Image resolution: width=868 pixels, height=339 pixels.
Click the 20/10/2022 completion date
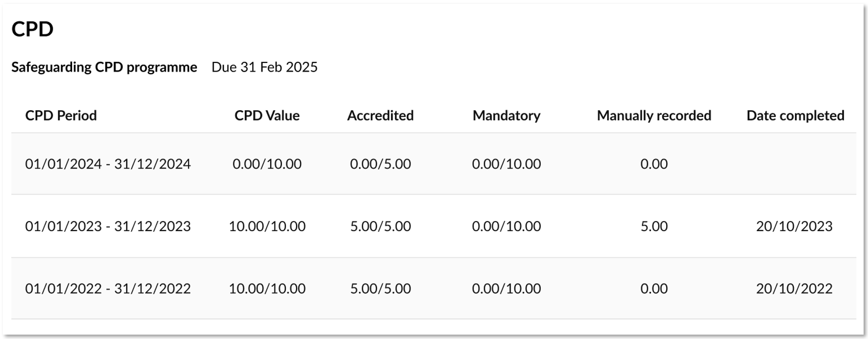[x=794, y=288]
